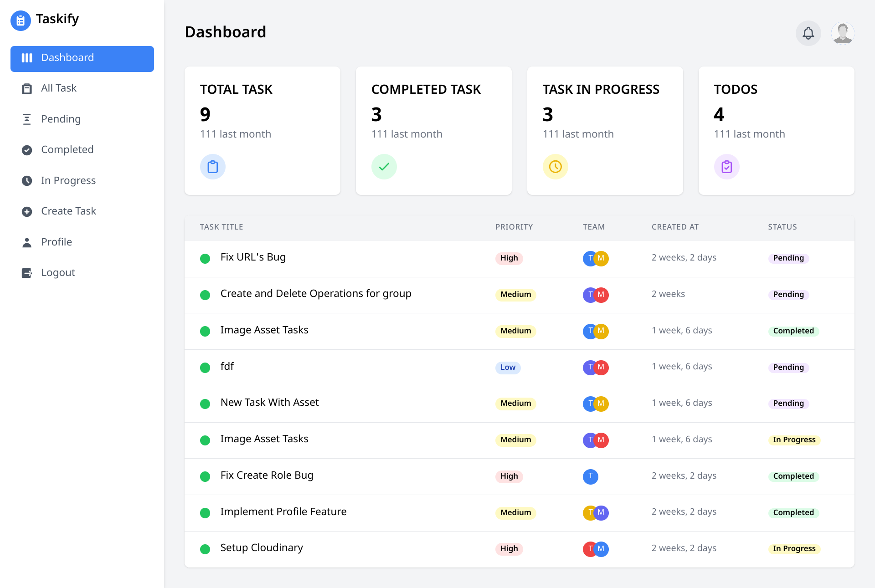Viewport: 875px width, 588px height.
Task: Click the yellow clock icon on Task In Progress card
Action: click(556, 167)
